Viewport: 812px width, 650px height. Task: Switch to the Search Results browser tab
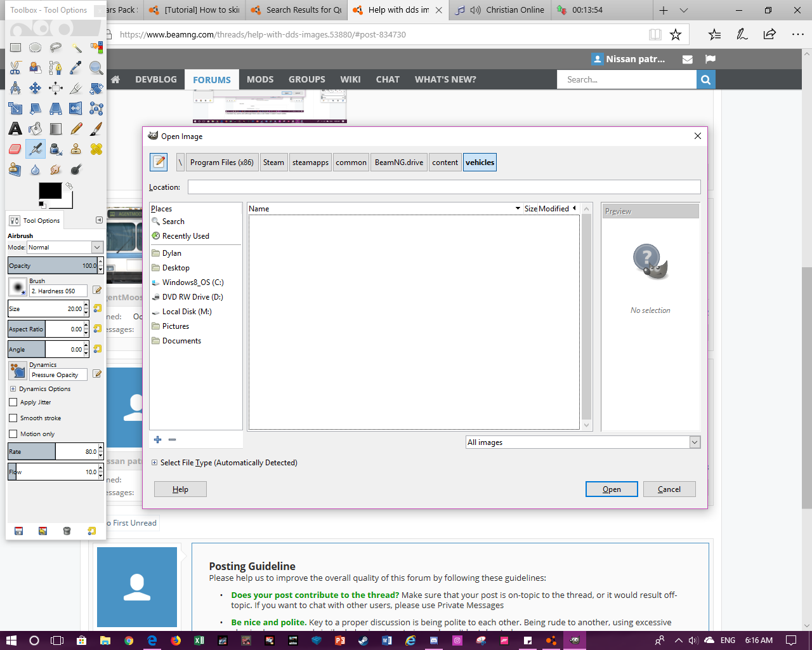pos(296,10)
